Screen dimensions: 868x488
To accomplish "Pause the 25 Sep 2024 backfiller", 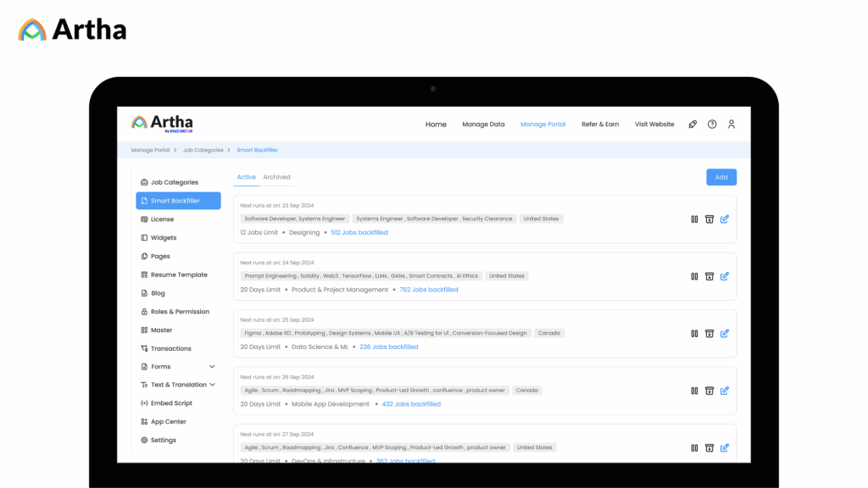I will point(694,334).
